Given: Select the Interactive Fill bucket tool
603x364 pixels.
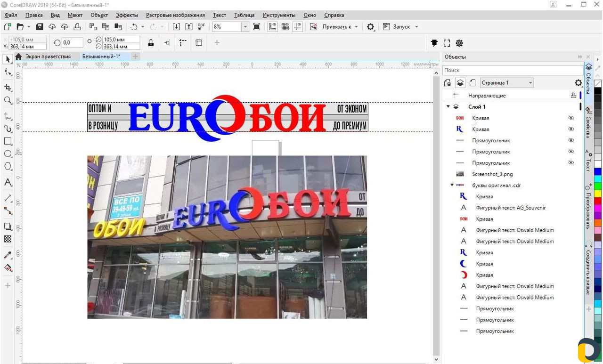Looking at the screenshot, I should pyautogui.click(x=8, y=267).
